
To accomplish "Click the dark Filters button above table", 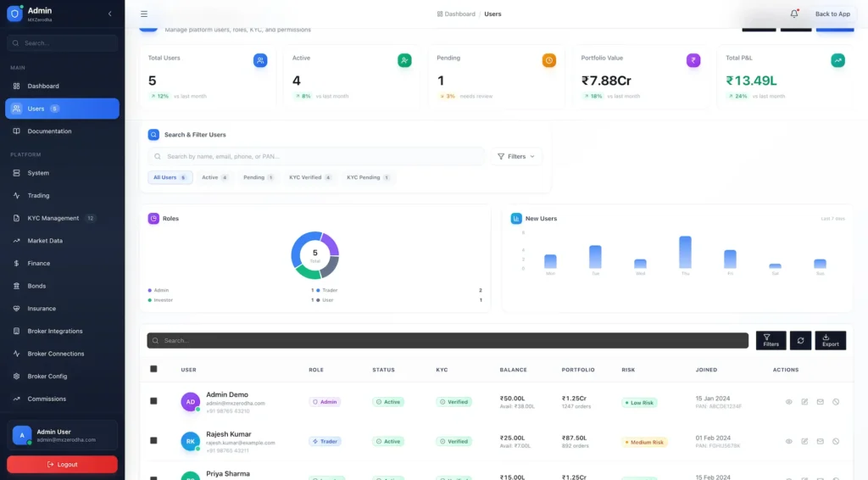I will coord(771,340).
